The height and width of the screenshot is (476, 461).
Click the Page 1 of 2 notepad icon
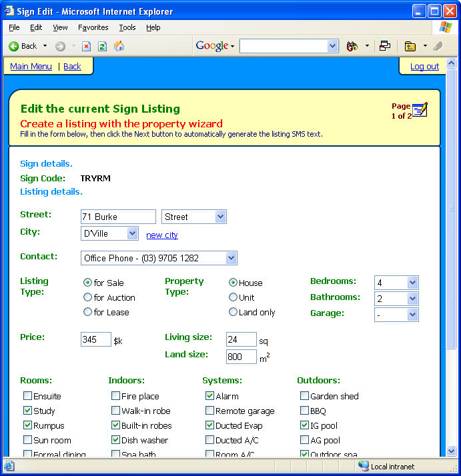[x=419, y=109]
